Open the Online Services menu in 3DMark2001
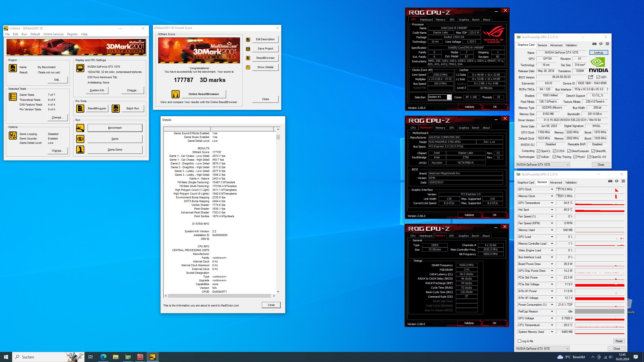Viewport: 644px width, 362px height. 54,34
